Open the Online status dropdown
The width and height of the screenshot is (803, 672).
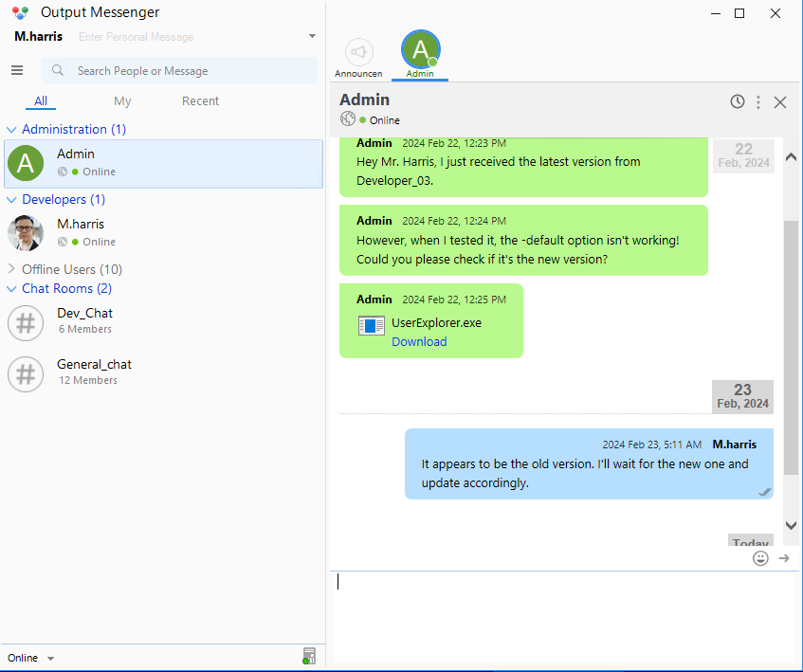pyautogui.click(x=30, y=658)
